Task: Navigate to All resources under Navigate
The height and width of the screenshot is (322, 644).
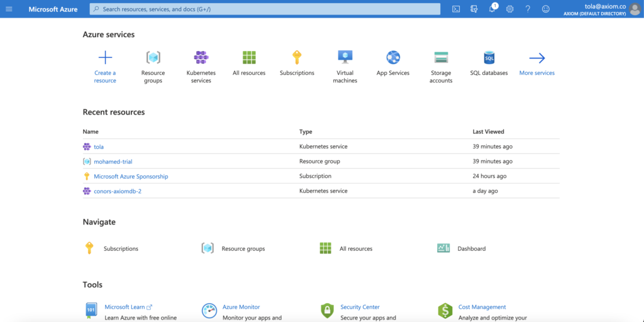Action: (x=356, y=248)
